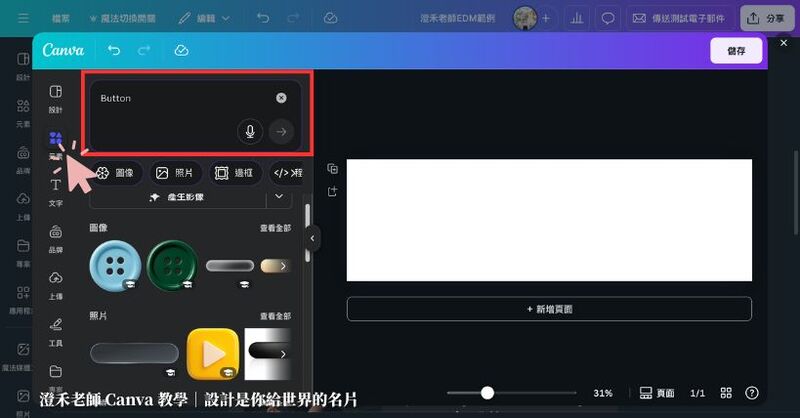Open the 上傳 uploads panel in Canva sidebar
Image resolution: width=800 pixels, height=418 pixels.
pyautogui.click(x=56, y=285)
